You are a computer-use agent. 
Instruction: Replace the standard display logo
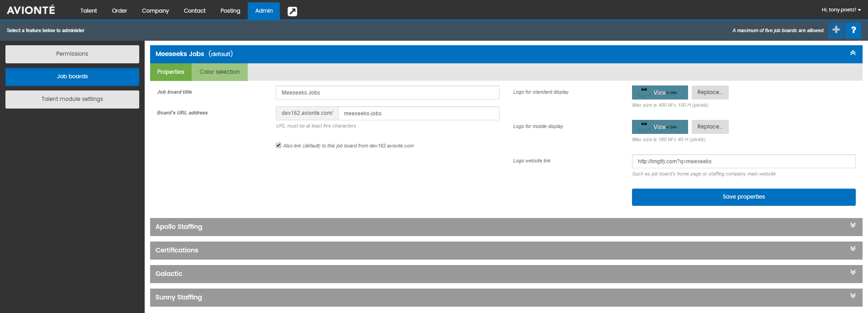710,92
